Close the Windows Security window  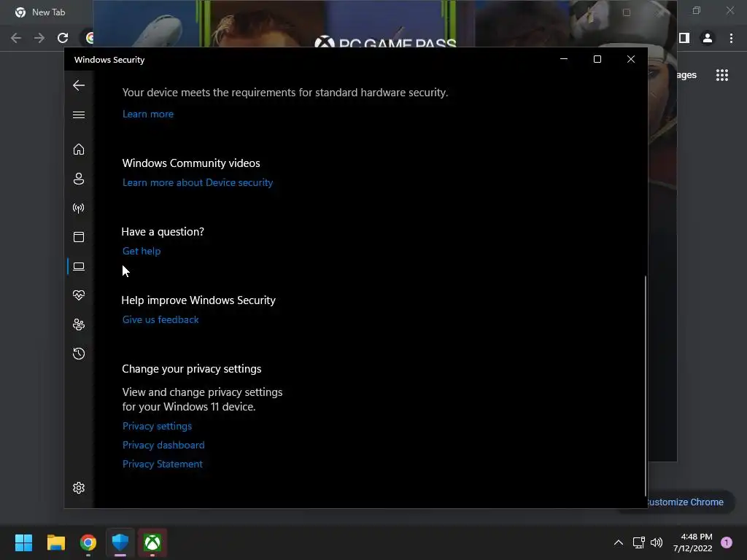(x=631, y=59)
